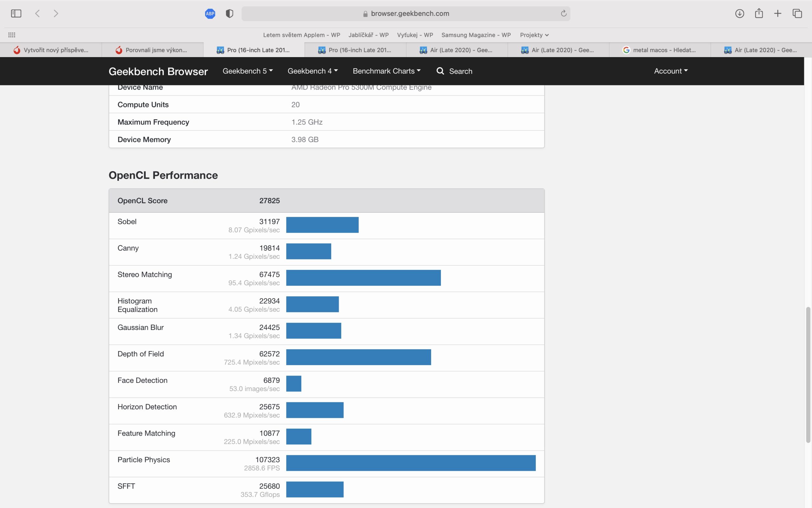Show Safari downloads
This screenshot has height=508, width=812.
click(740, 13)
